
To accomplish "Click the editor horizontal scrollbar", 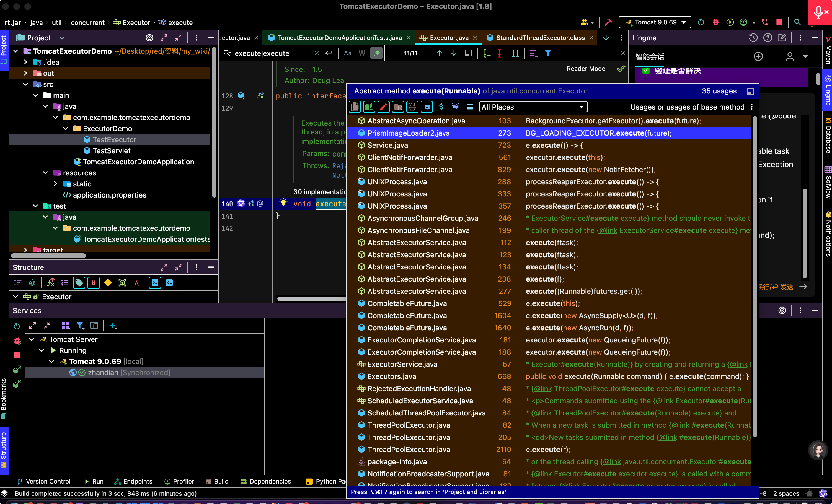I will (311, 298).
